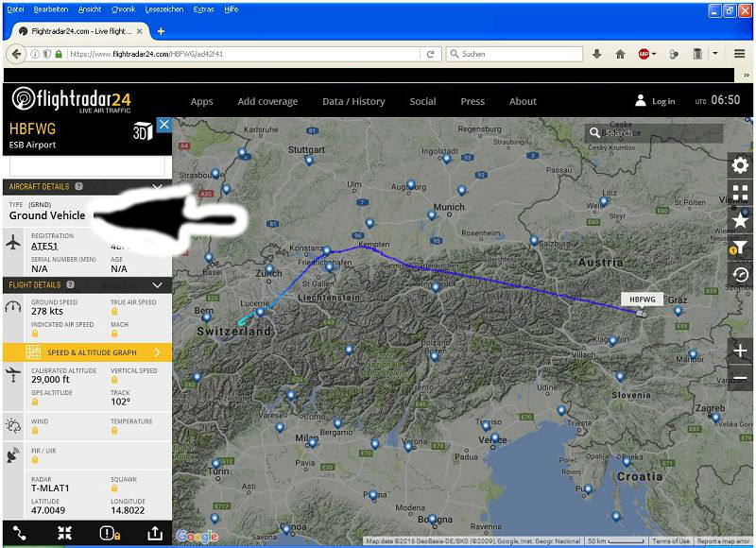
Task: Open Lesezeichen menu
Action: click(163, 9)
